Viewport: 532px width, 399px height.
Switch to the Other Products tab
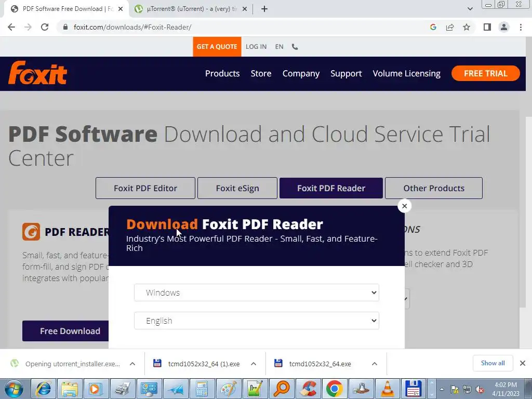tap(434, 188)
